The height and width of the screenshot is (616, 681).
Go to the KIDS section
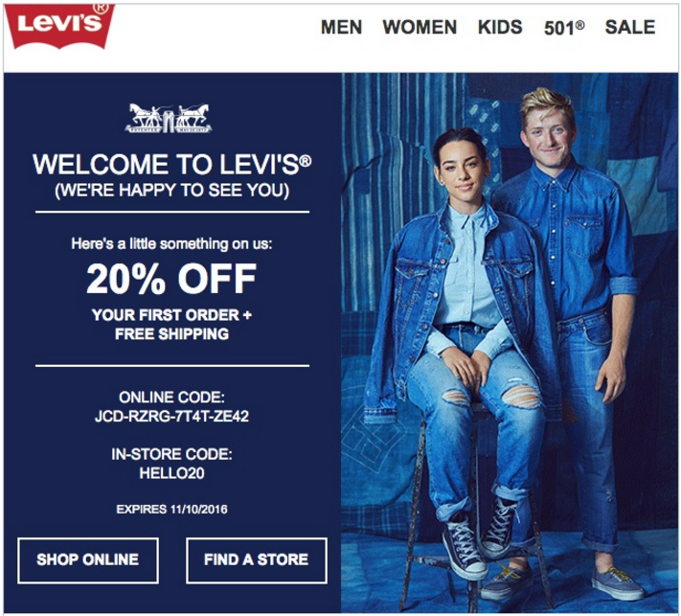500,28
